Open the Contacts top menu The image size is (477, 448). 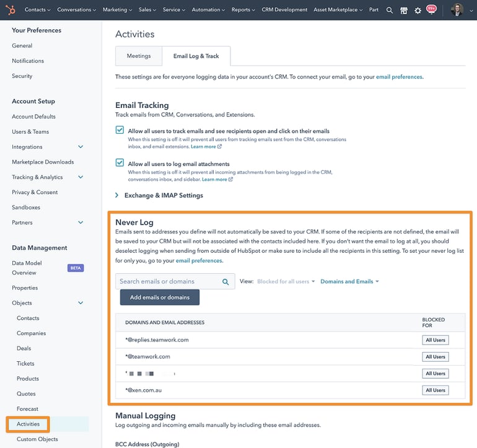tap(37, 10)
